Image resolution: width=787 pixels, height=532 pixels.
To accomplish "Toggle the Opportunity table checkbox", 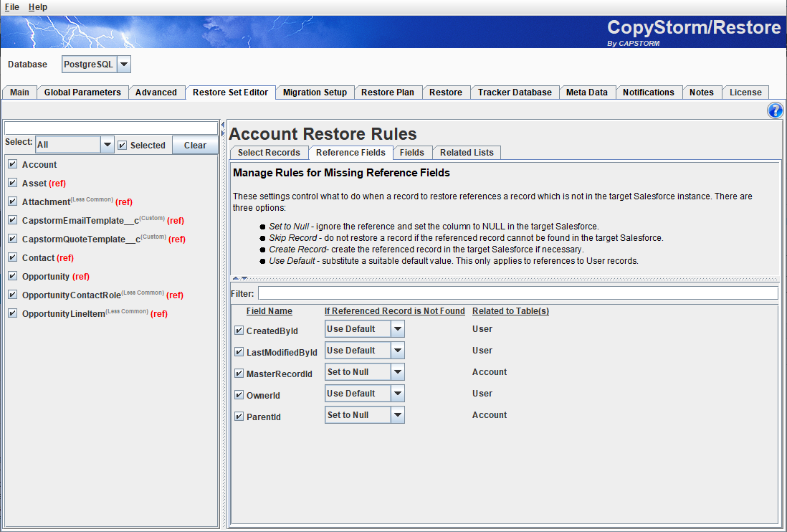I will click(x=13, y=276).
